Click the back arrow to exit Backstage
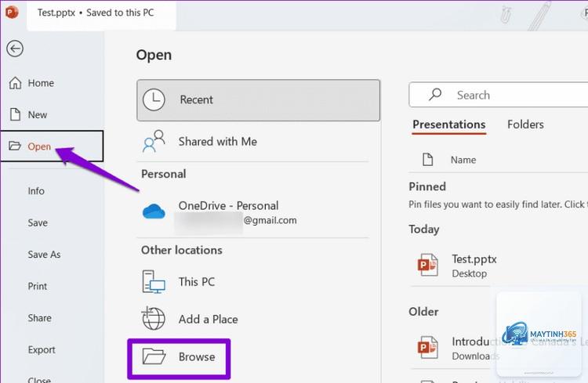588x383 pixels. (x=15, y=49)
